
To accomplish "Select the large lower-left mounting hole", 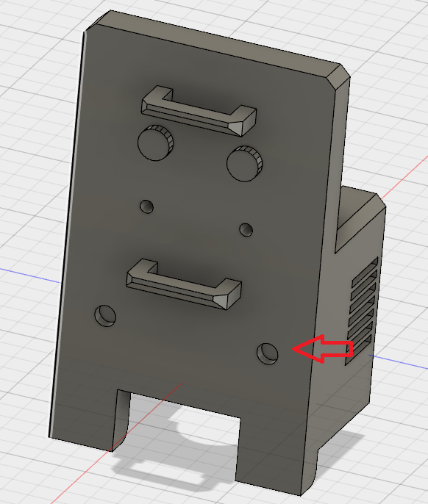I will coord(105,316).
